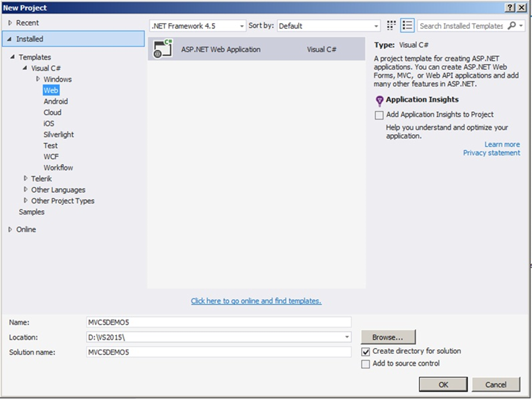
Task: Click the Application Insights lightbulb icon
Action: point(380,100)
